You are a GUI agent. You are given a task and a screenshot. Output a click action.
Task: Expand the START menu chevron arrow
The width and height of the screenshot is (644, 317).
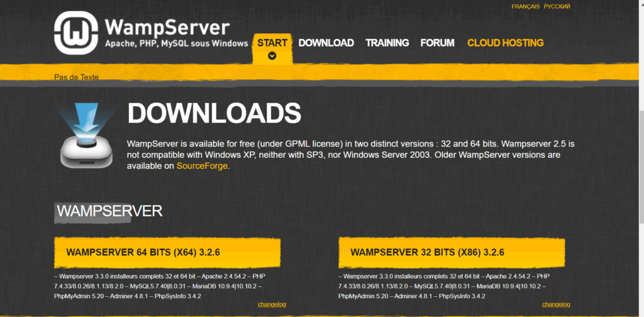[x=272, y=56]
